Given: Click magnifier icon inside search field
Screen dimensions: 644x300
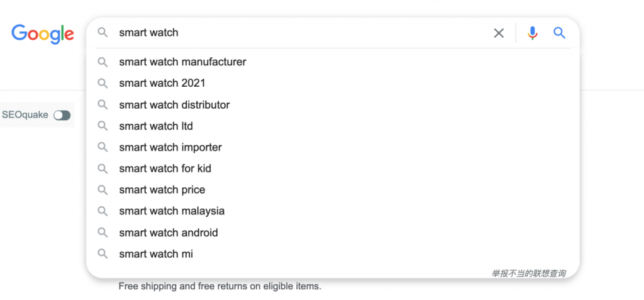Looking at the screenshot, I should coord(103,33).
